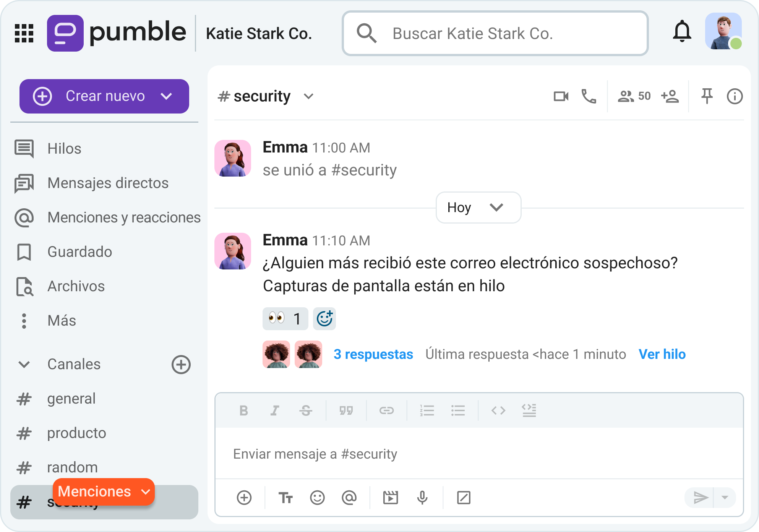Switch to the #general channel
The image size is (759, 532).
(x=71, y=399)
